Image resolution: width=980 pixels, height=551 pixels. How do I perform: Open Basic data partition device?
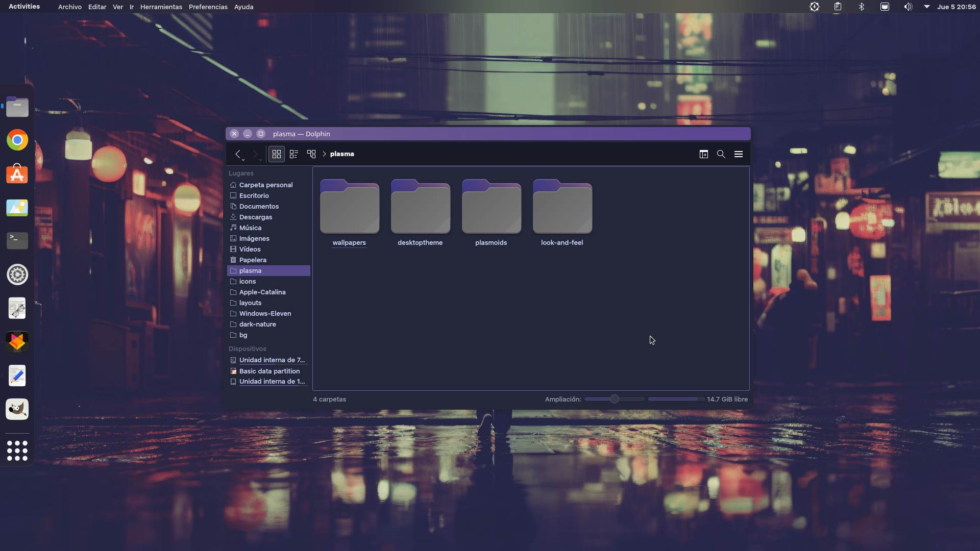click(x=268, y=371)
